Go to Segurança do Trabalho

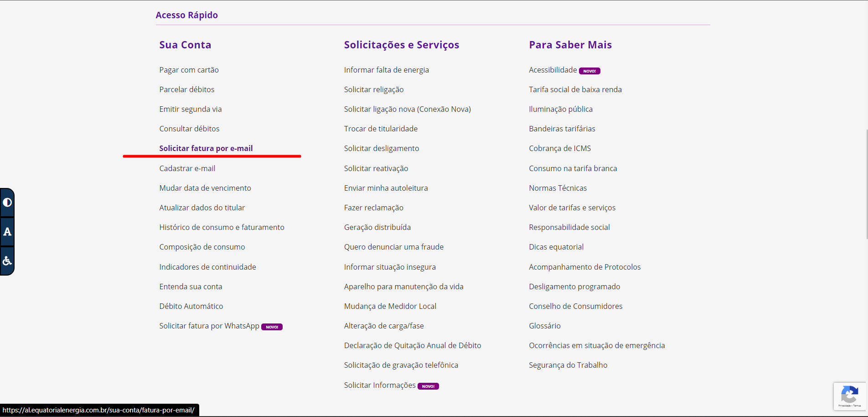pos(568,365)
